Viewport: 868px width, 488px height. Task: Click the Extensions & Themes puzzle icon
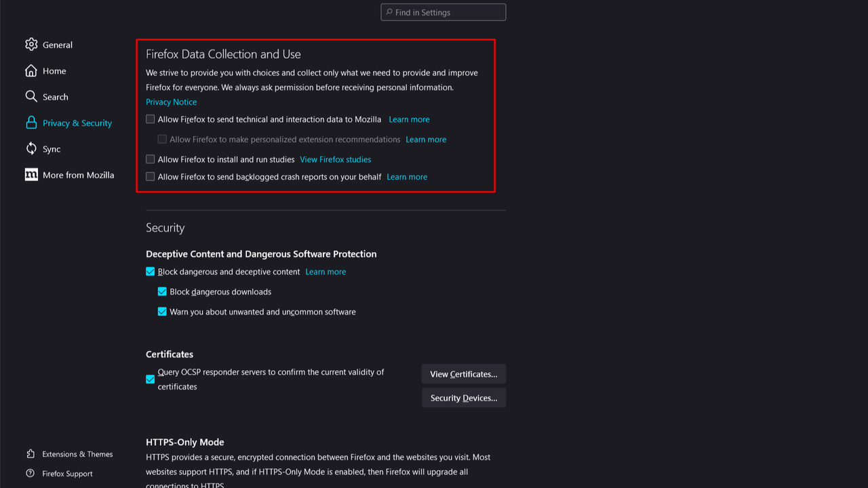tap(31, 454)
